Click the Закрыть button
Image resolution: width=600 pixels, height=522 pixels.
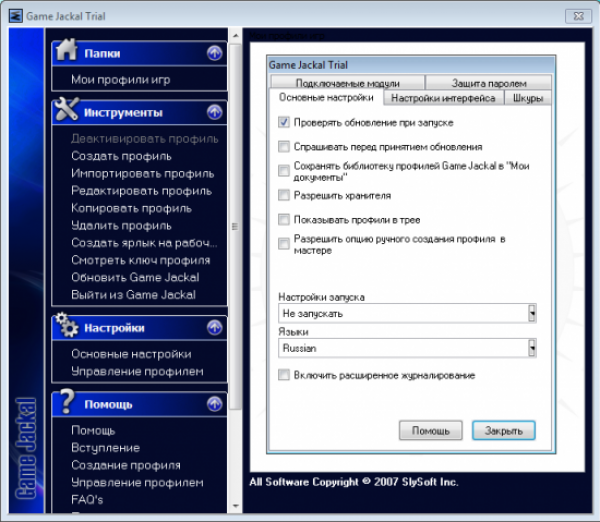[x=504, y=431]
